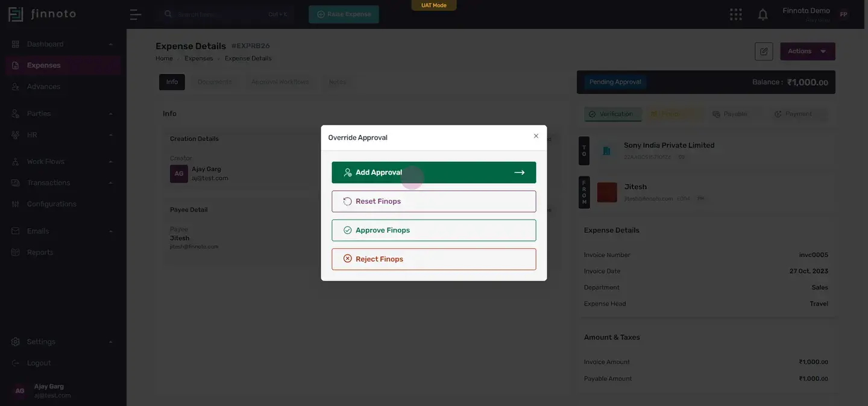Click the Approve Finops button
Image resolution: width=868 pixels, height=406 pixels.
[434, 230]
